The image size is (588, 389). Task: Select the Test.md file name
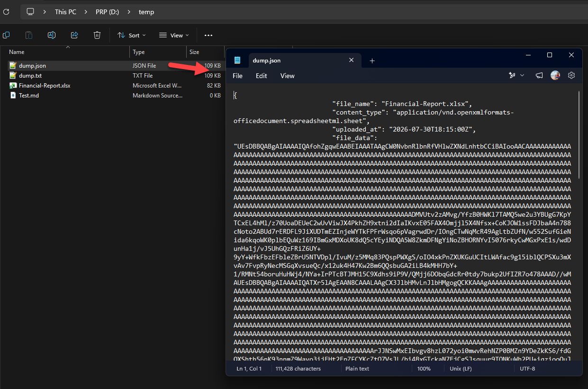point(29,96)
